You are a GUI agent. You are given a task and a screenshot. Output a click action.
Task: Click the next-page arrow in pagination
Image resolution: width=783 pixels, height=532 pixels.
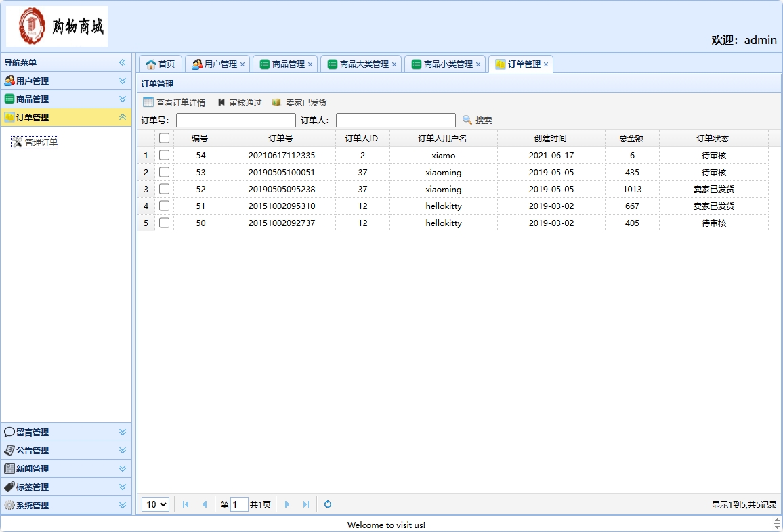pyautogui.click(x=287, y=504)
